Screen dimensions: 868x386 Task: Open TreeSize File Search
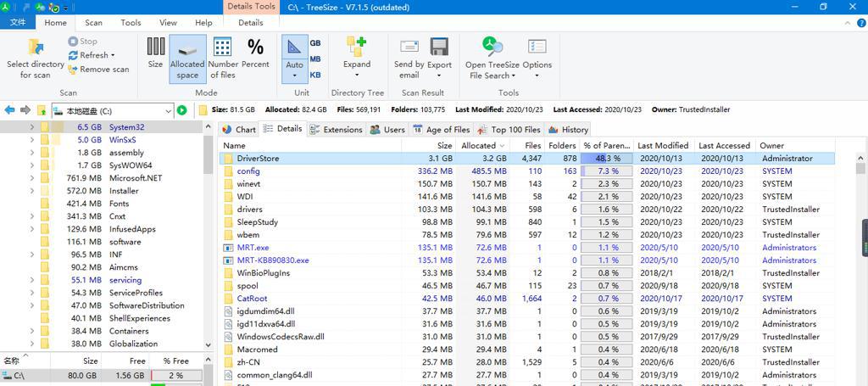492,59
